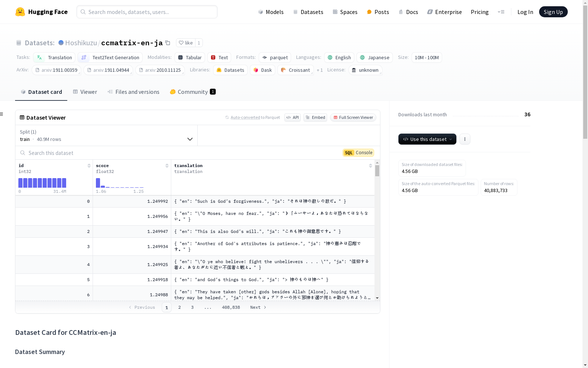Copy dataset name with copy icon
The width and height of the screenshot is (588, 368).
tap(168, 43)
